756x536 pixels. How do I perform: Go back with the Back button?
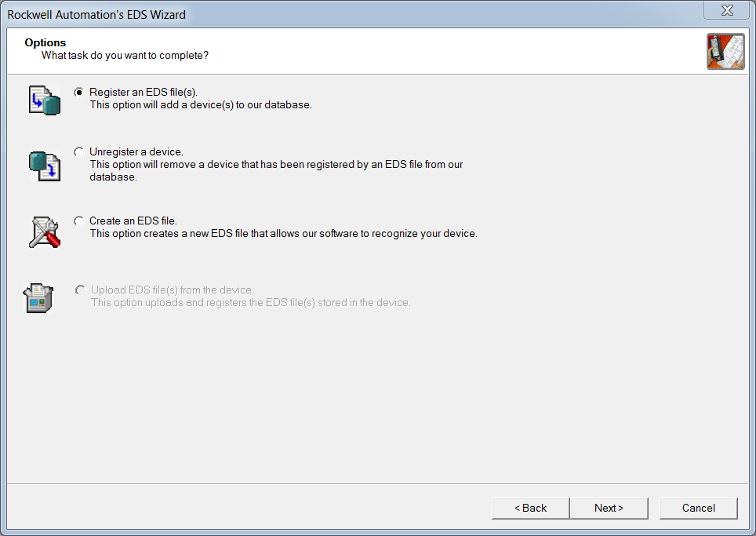tap(531, 508)
